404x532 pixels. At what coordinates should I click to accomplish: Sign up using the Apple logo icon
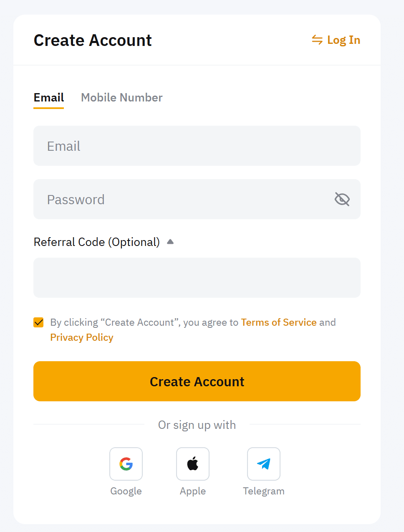[x=193, y=464]
